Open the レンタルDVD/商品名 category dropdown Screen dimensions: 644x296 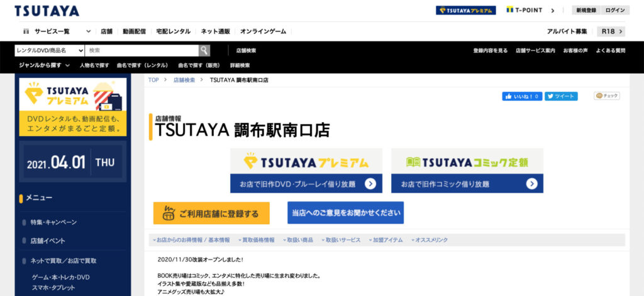tap(50, 50)
